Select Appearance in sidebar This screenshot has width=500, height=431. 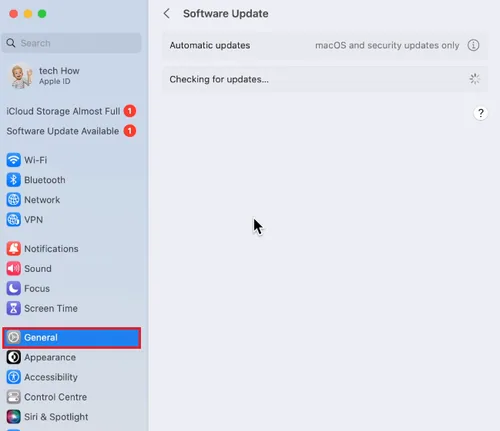(71, 357)
